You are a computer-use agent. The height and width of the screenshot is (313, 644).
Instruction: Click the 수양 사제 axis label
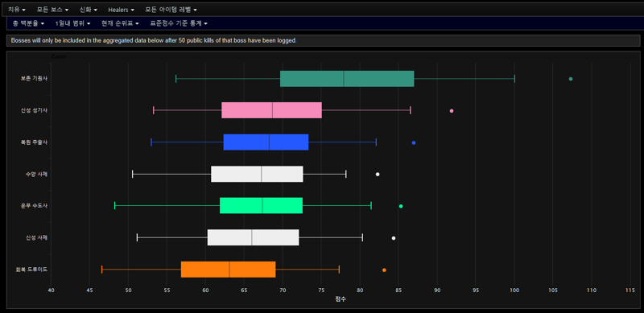tap(36, 174)
